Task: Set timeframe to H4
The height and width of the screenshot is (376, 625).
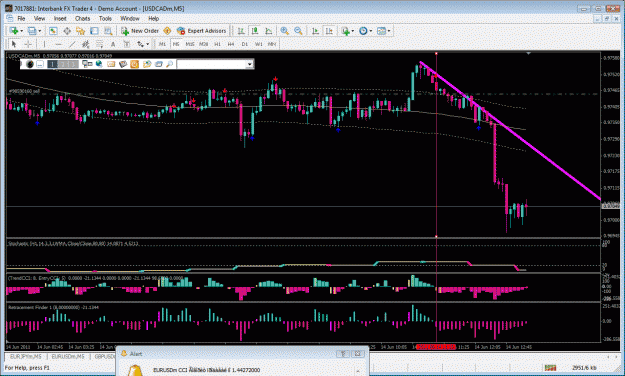Action: (231, 44)
